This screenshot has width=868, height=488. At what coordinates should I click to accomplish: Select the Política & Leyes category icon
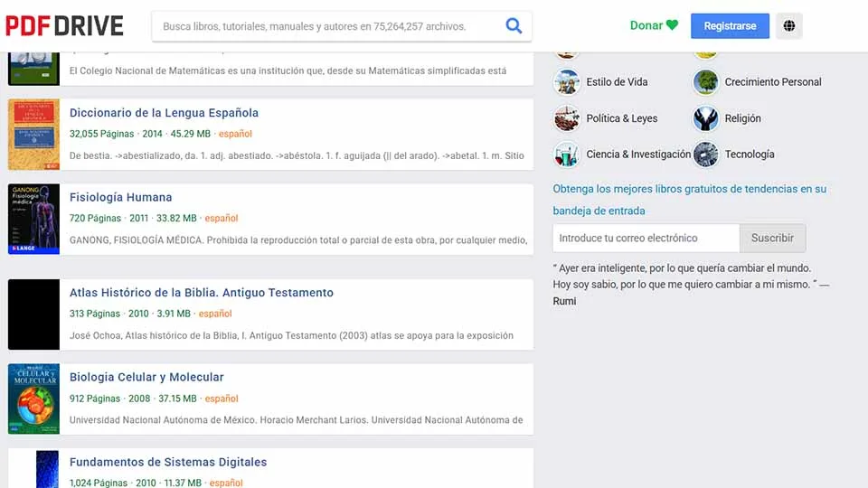pos(567,118)
